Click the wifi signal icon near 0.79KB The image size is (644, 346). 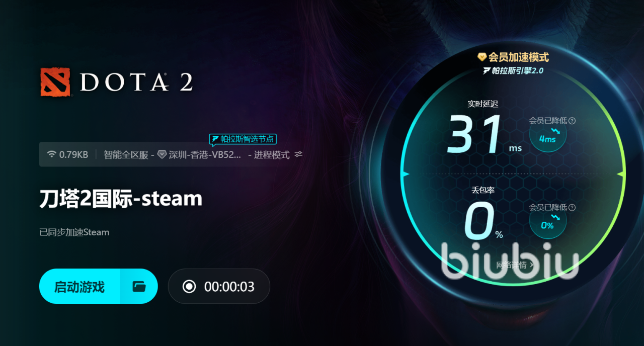tap(51, 154)
